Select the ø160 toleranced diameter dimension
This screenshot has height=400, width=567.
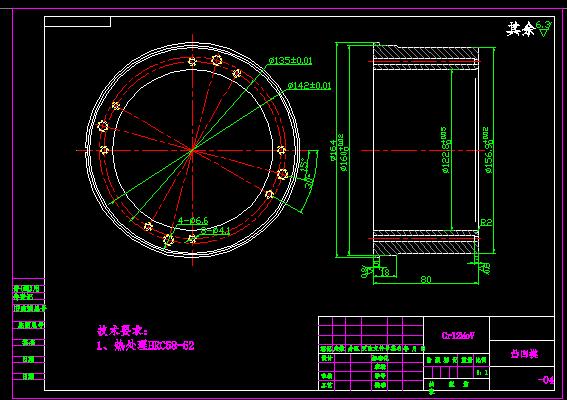coord(344,153)
